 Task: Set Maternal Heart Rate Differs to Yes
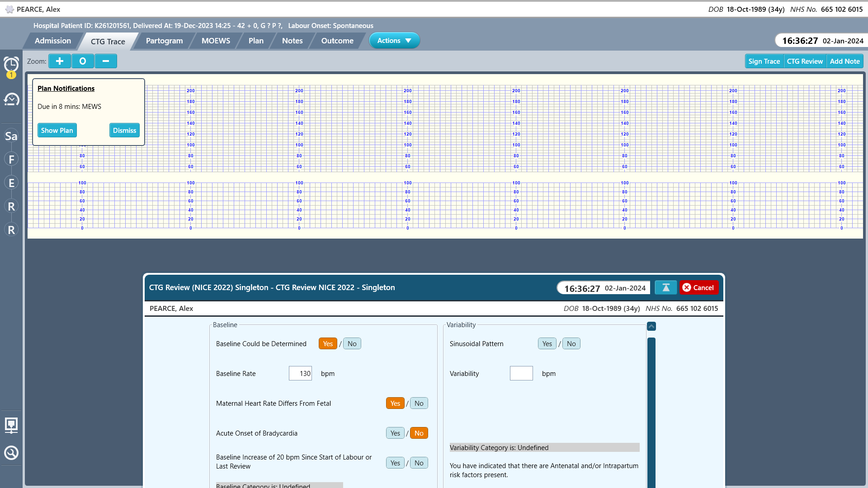395,404
